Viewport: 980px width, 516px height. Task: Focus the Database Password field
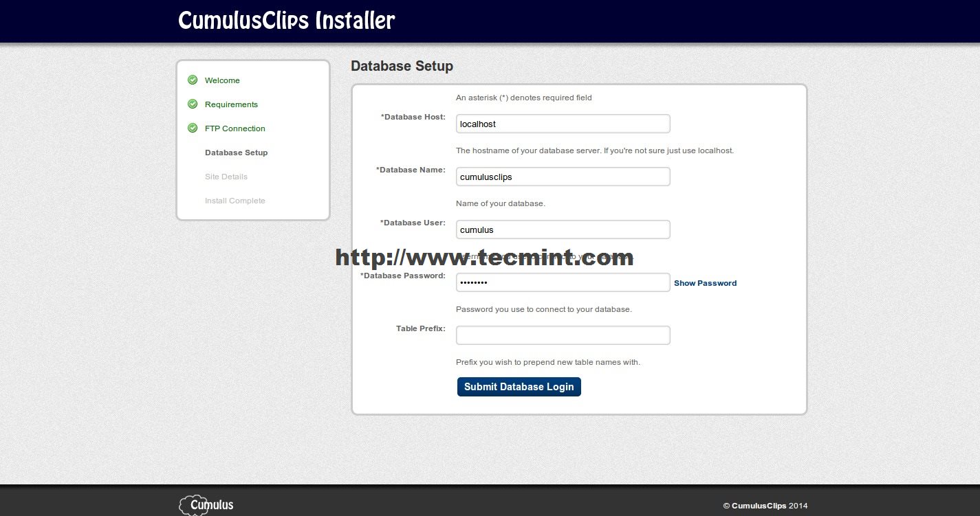[563, 282]
